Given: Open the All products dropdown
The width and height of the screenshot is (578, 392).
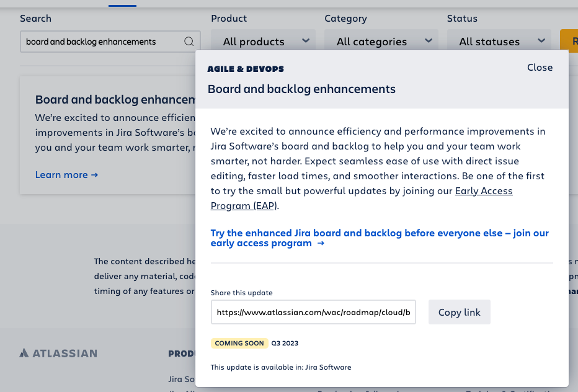Looking at the screenshot, I should coord(263,42).
